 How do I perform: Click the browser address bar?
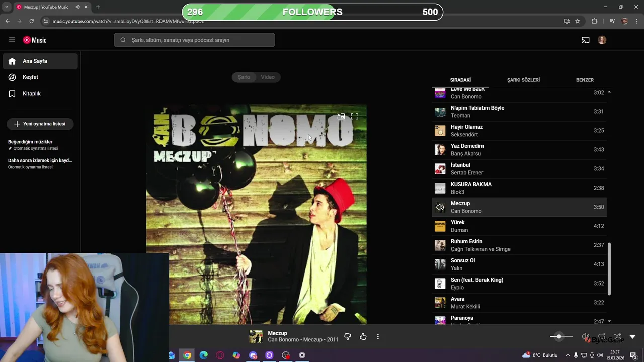tap(302, 21)
